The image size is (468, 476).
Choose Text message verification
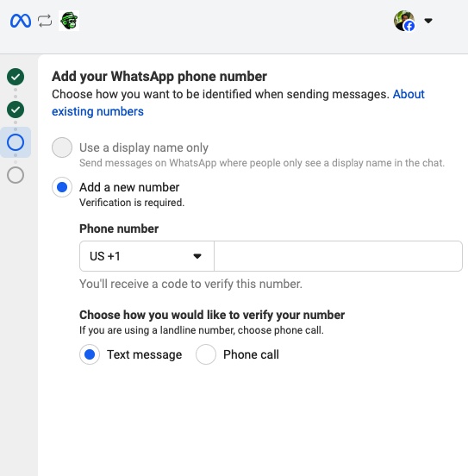90,354
